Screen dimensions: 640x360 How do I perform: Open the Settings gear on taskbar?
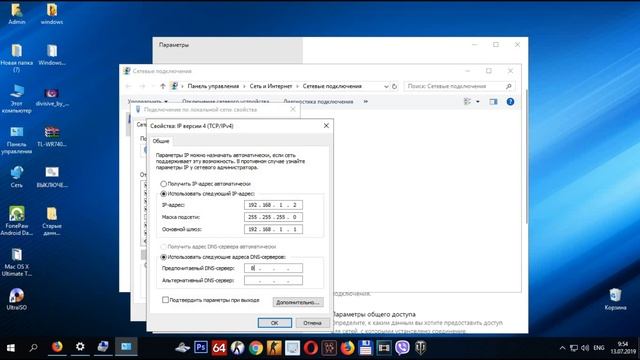pyautogui.click(x=80, y=347)
